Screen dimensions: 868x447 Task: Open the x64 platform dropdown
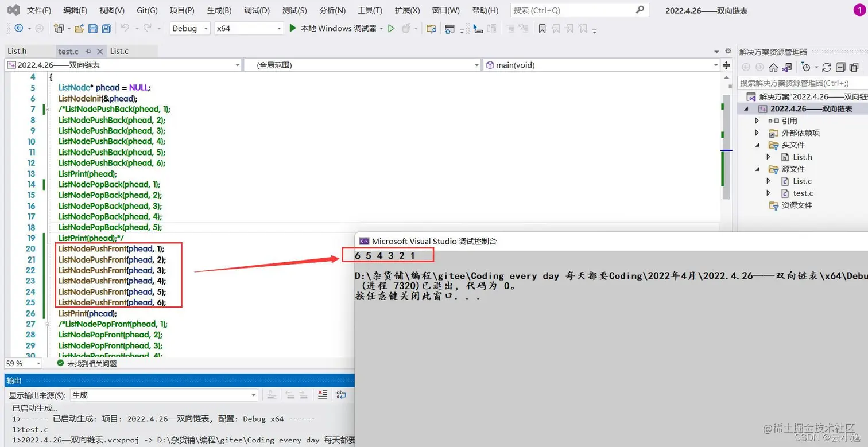(x=249, y=28)
